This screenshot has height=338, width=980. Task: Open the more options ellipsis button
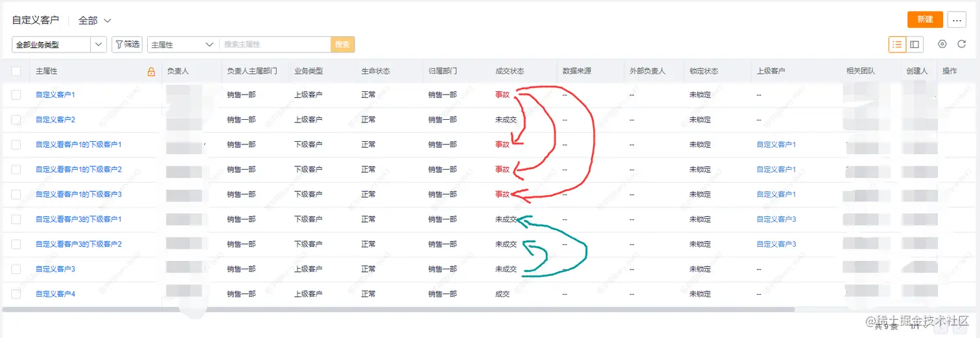957,19
